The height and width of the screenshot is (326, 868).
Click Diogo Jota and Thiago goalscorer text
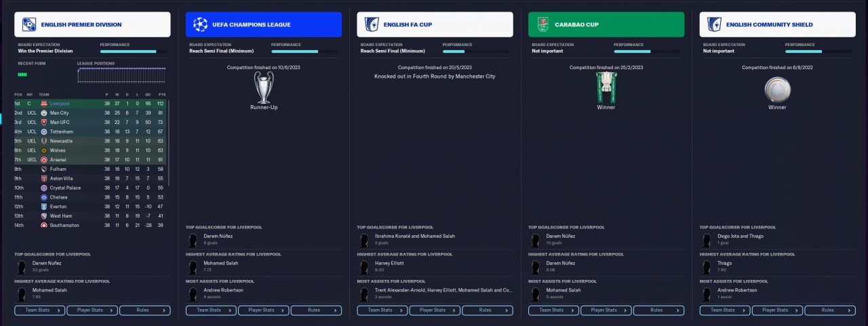point(740,236)
